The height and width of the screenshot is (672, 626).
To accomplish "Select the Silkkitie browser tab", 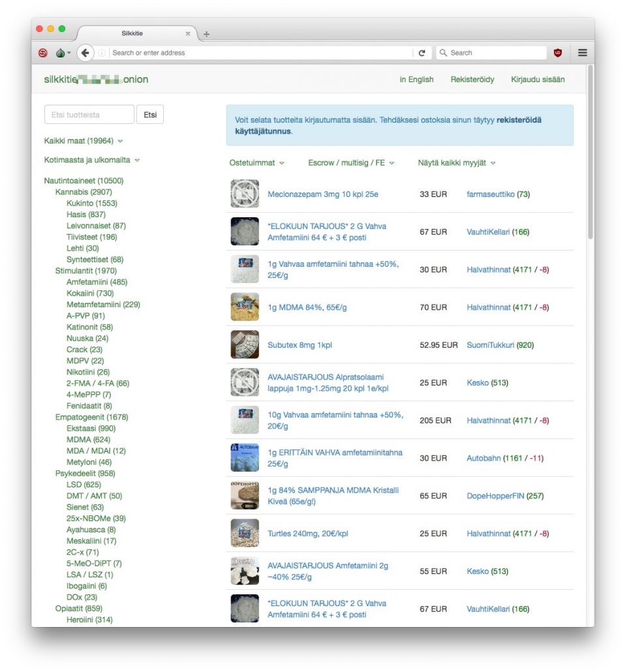I will pos(137,33).
